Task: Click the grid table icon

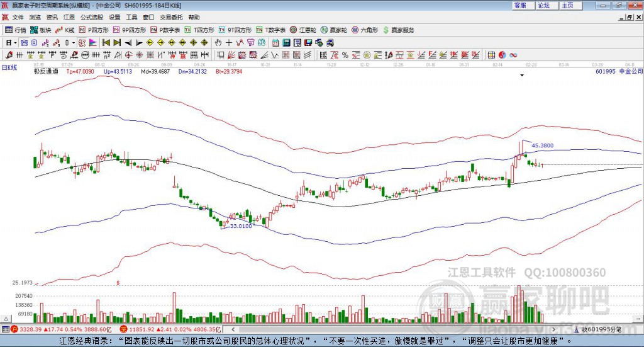Action: coord(491,55)
